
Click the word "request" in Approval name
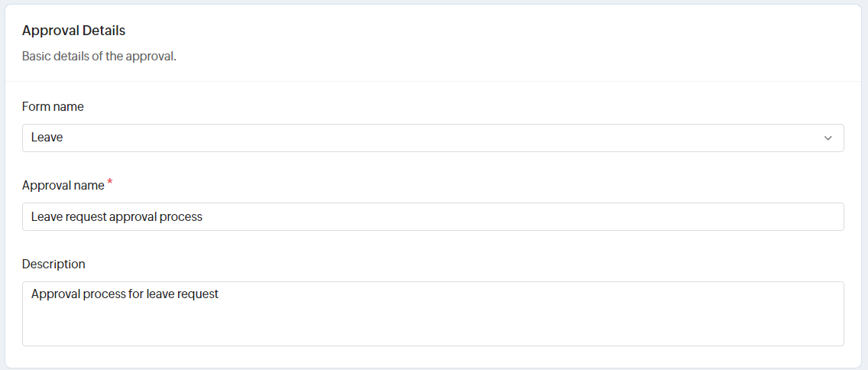pyautogui.click(x=86, y=217)
